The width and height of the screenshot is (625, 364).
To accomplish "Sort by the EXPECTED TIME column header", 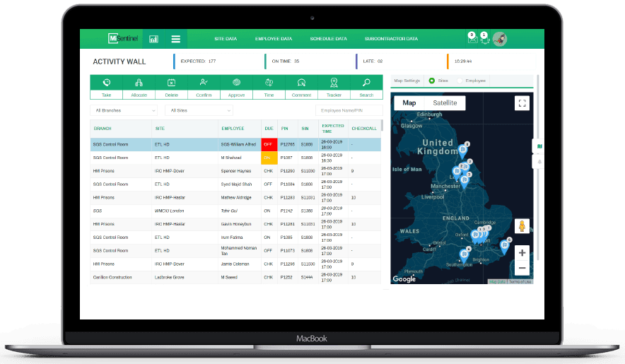I will (x=333, y=129).
